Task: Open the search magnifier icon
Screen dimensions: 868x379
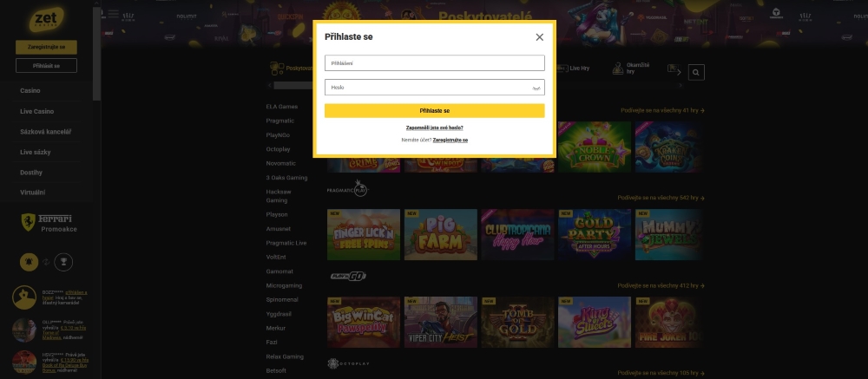Action: coord(696,72)
